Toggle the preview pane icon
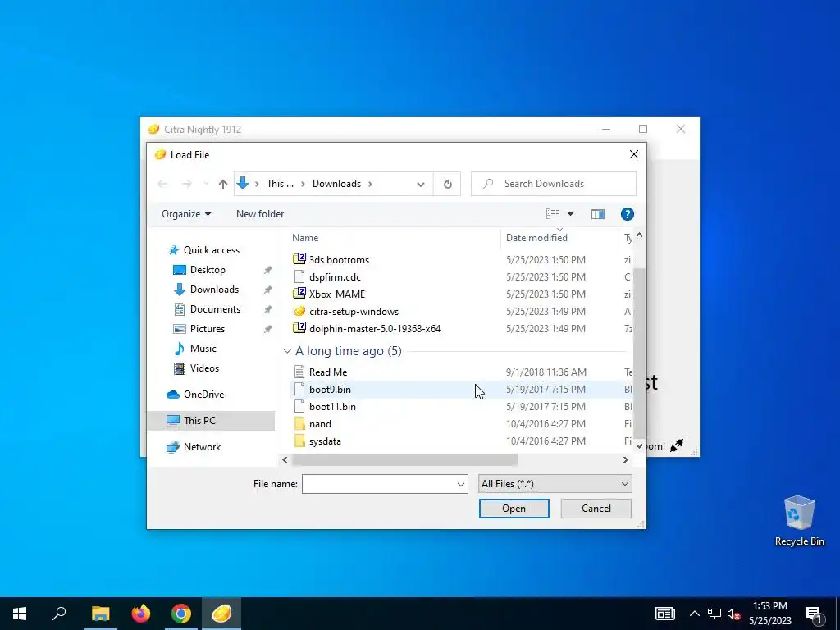Screen dimensions: 840x630 (x=598, y=214)
